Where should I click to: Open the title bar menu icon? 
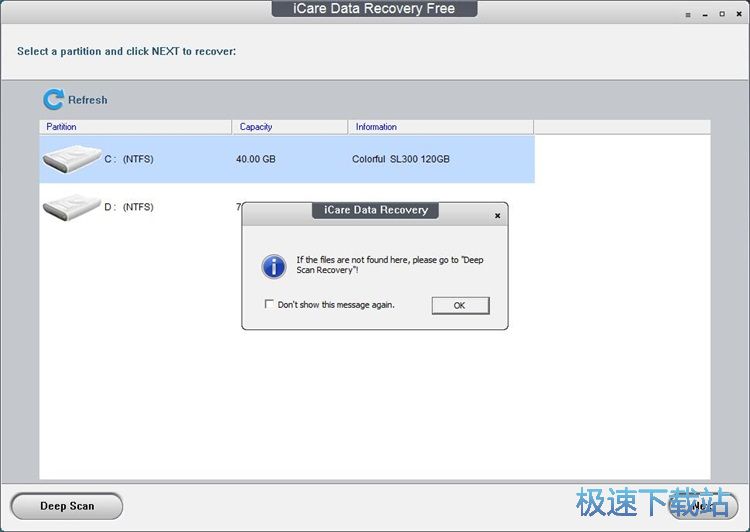pos(688,15)
